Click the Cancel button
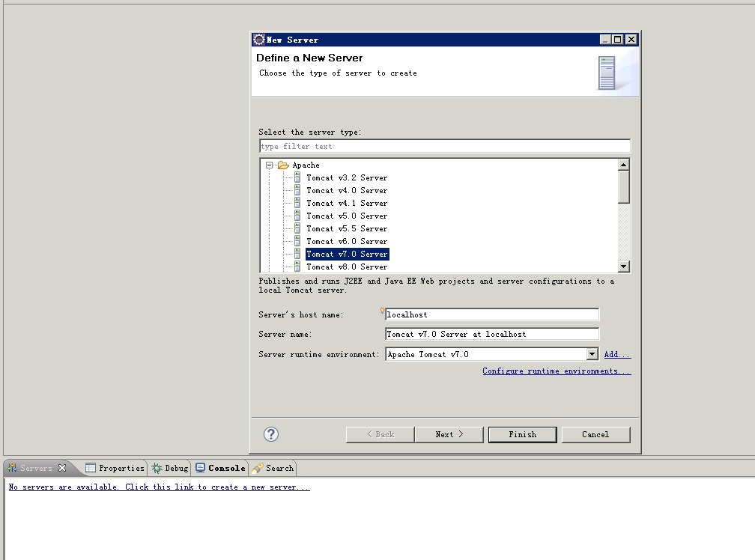Screen dimensions: 755x560 [595, 434]
